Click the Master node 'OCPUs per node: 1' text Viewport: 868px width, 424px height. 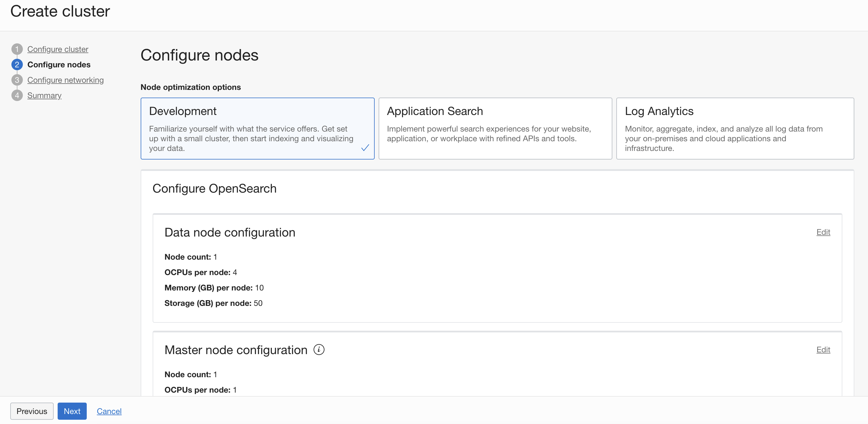click(201, 390)
